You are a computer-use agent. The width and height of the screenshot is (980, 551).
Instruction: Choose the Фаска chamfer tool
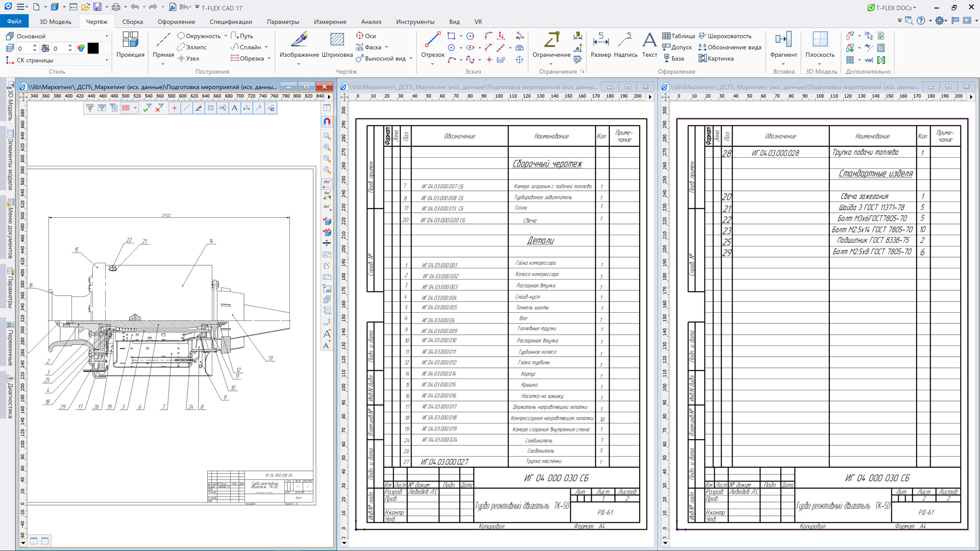click(369, 47)
